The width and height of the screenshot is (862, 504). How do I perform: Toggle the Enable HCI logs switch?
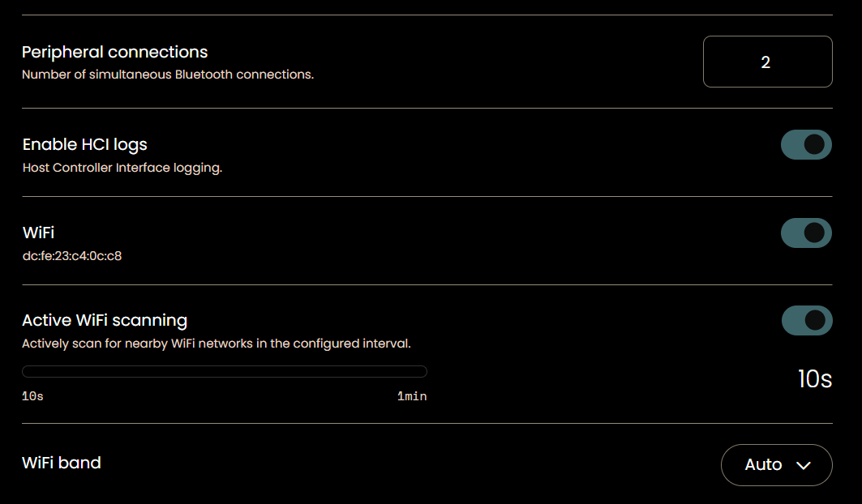806,144
